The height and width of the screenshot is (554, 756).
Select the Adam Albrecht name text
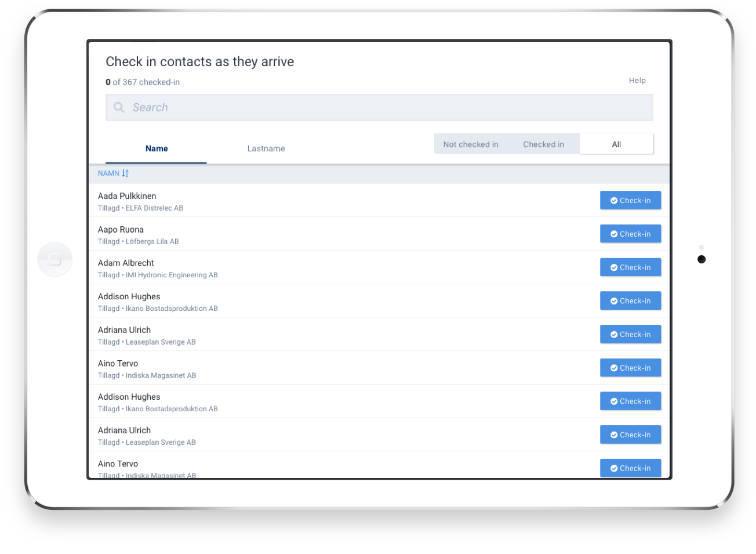pos(126,263)
